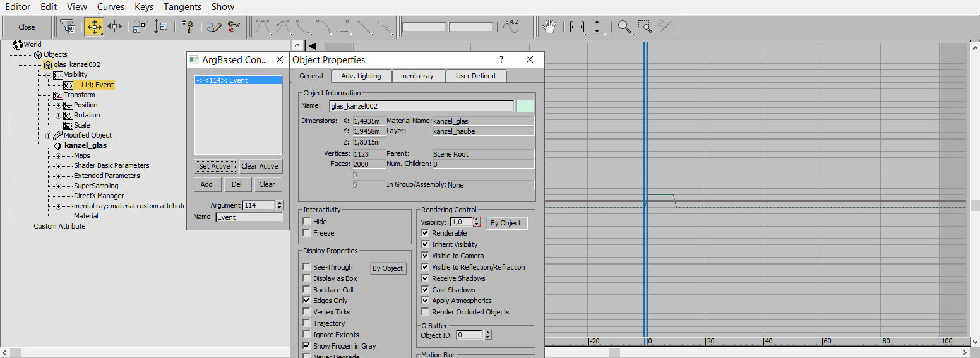Uncheck the Edges Only checkbox
Image resolution: width=980 pixels, height=358 pixels.
click(307, 301)
